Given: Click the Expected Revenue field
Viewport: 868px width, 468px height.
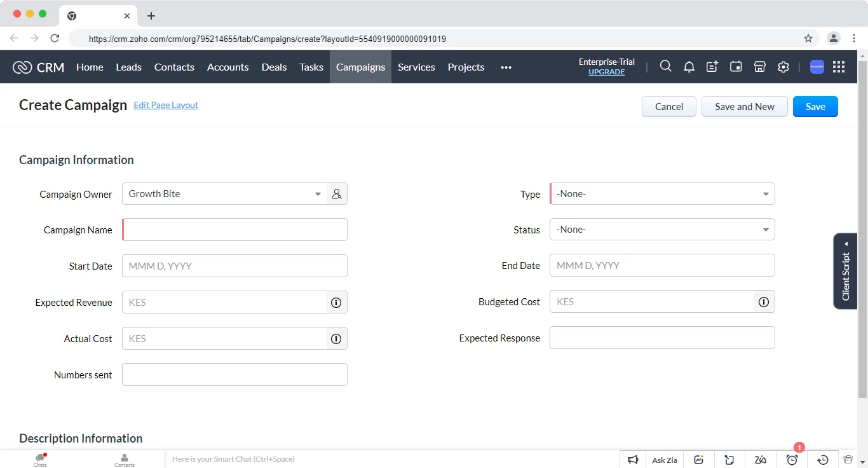Looking at the screenshot, I should tap(224, 302).
